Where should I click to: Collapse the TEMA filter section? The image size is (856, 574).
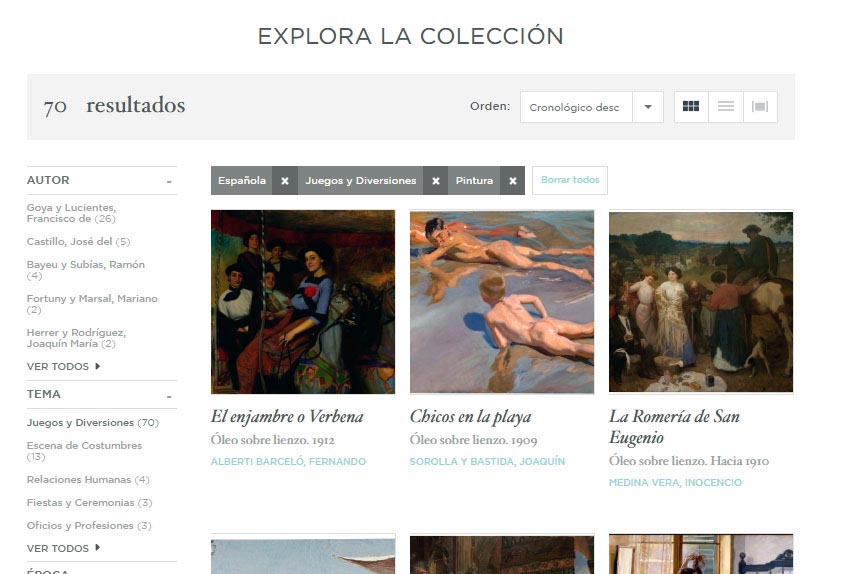click(169, 396)
